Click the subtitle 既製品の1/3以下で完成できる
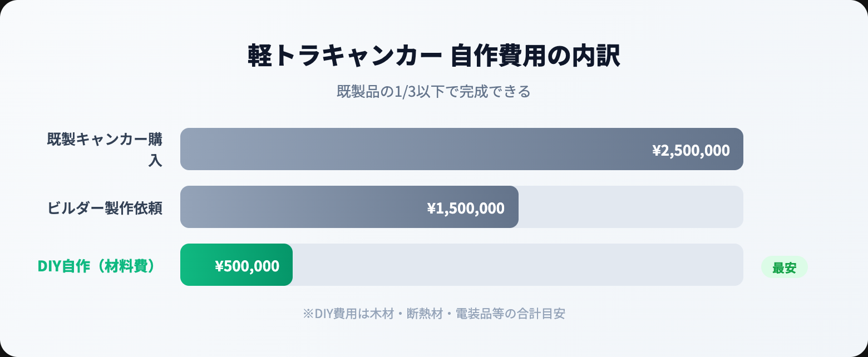This screenshot has height=357, width=868. coord(433,91)
